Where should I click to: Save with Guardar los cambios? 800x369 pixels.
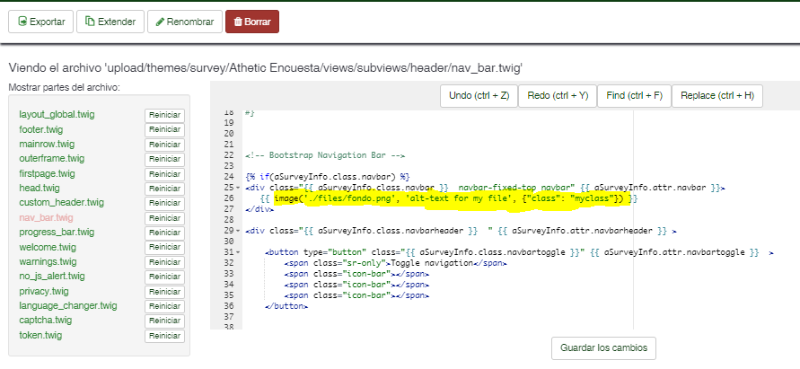pyautogui.click(x=604, y=348)
